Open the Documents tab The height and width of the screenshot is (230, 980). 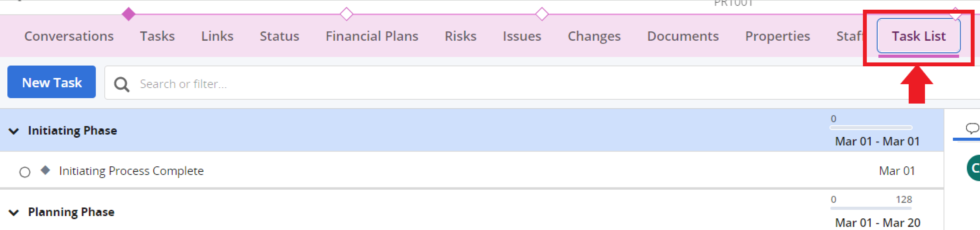(683, 36)
